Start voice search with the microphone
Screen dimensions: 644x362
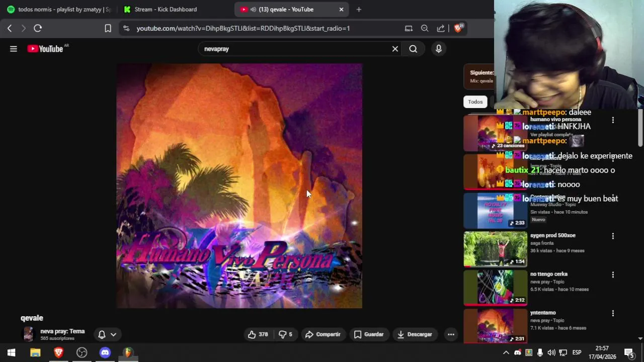pyautogui.click(x=439, y=49)
